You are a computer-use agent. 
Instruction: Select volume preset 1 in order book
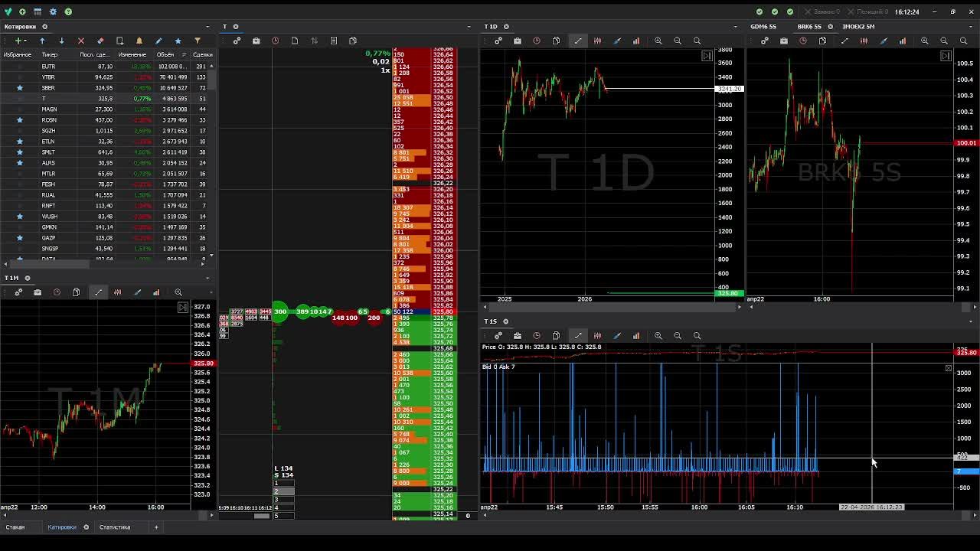(x=284, y=484)
